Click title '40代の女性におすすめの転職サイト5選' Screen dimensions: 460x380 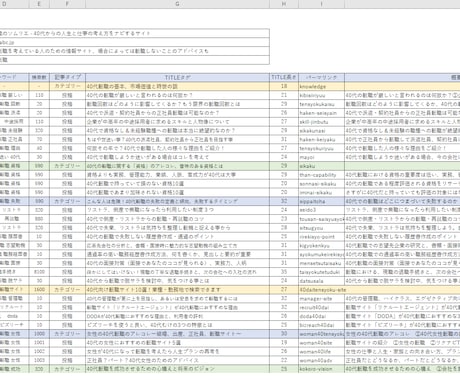pyautogui.click(x=177, y=343)
